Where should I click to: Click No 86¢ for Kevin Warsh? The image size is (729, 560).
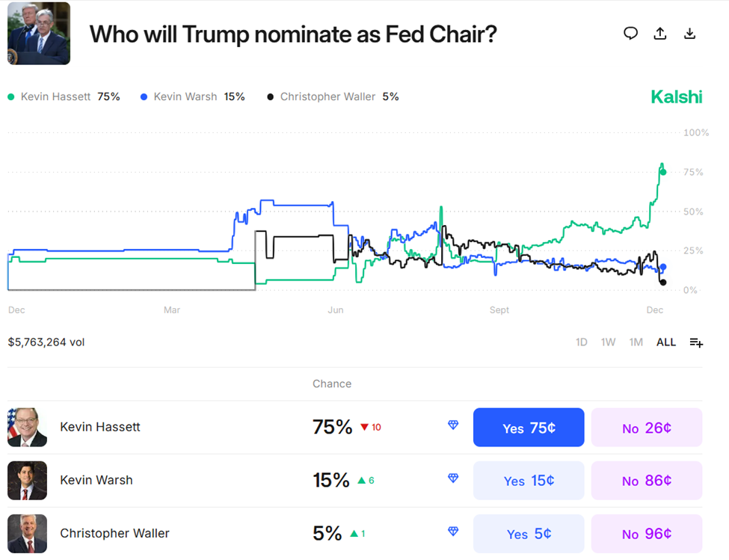(646, 481)
